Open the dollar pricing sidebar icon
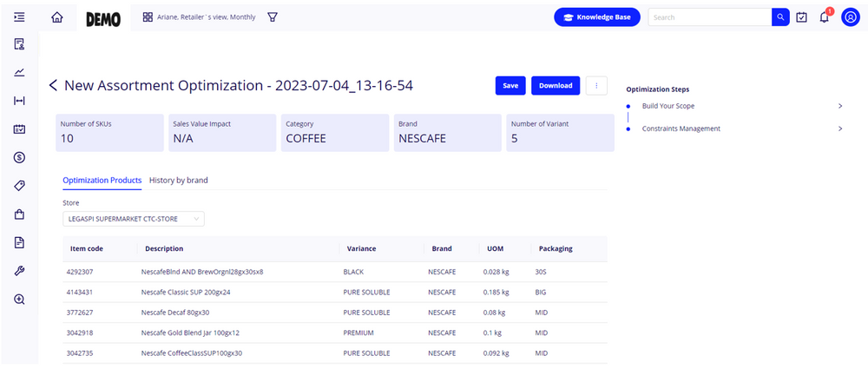 [x=19, y=157]
